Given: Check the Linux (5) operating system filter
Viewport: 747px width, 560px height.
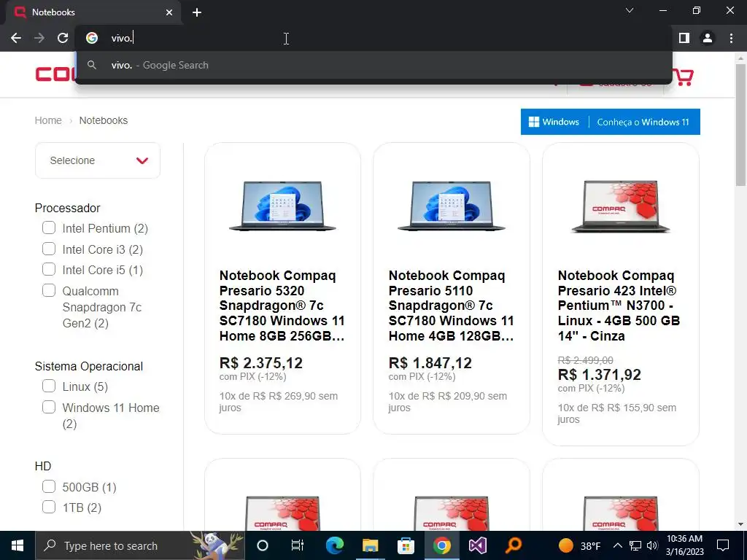Looking at the screenshot, I should click(x=49, y=386).
